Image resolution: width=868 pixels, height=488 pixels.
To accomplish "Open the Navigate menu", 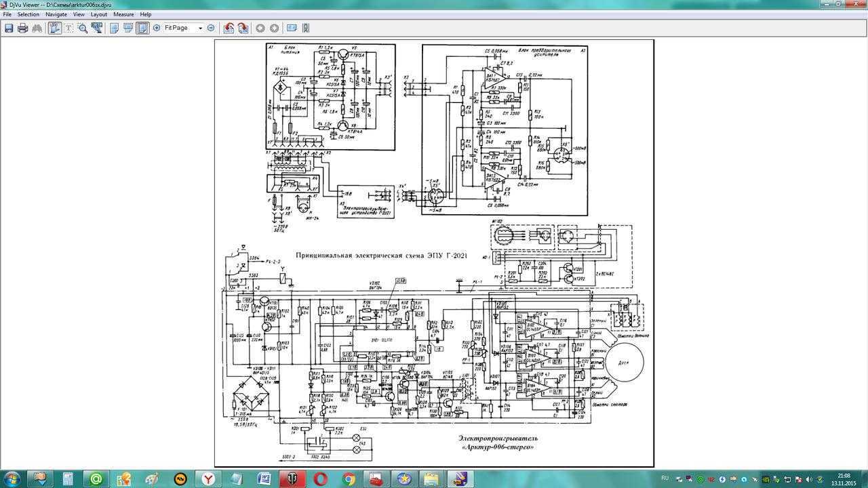I will (56, 14).
